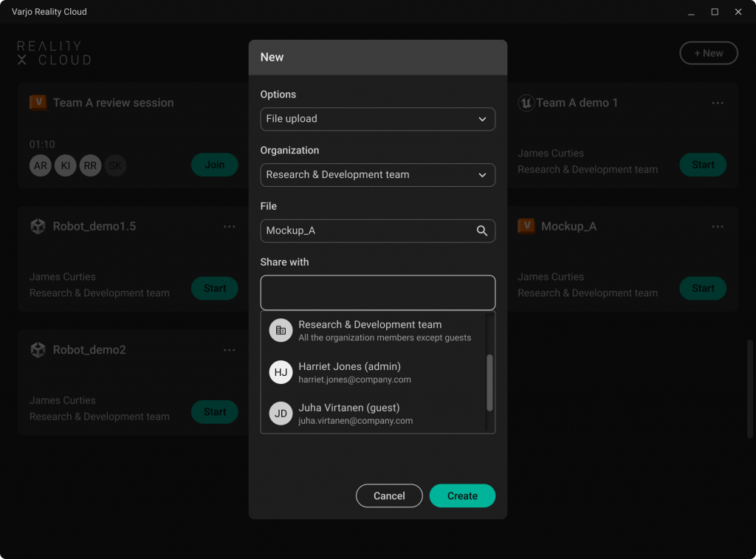Join the Team A review session

(214, 165)
